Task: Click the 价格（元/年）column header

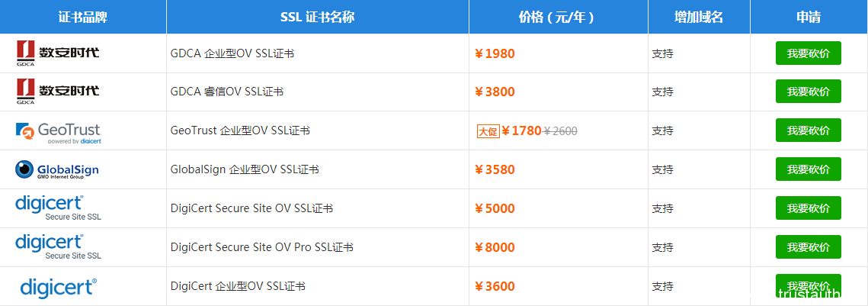Action: (x=558, y=18)
